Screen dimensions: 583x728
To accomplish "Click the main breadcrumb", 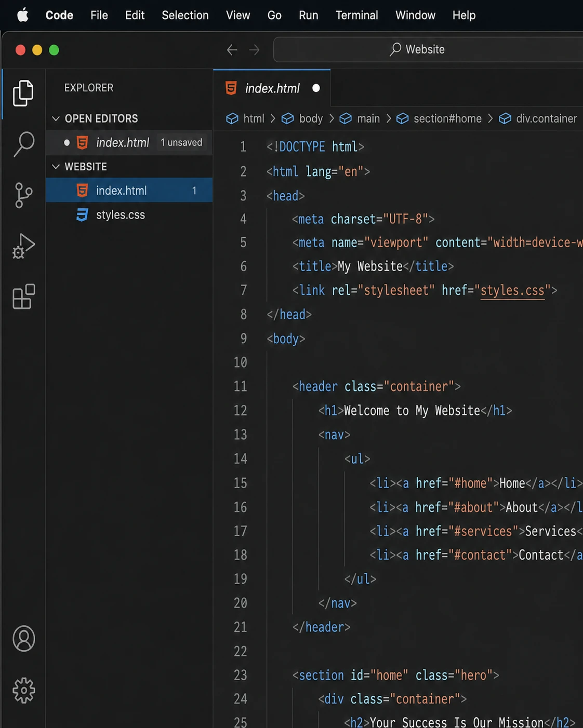I will (x=368, y=118).
